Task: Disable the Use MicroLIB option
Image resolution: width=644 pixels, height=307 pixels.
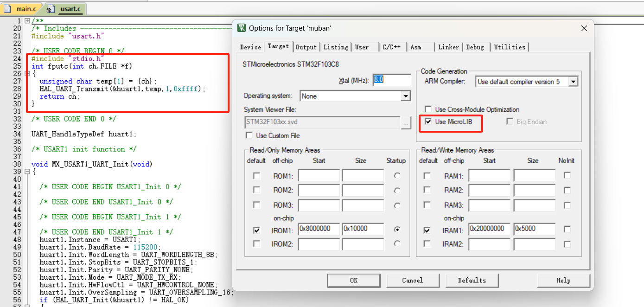Action: [x=428, y=122]
